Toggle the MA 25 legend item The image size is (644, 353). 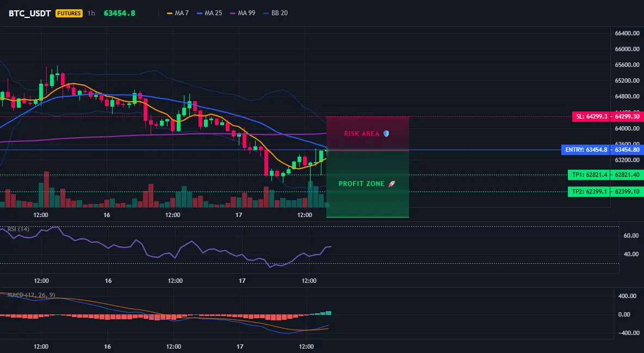pyautogui.click(x=209, y=13)
